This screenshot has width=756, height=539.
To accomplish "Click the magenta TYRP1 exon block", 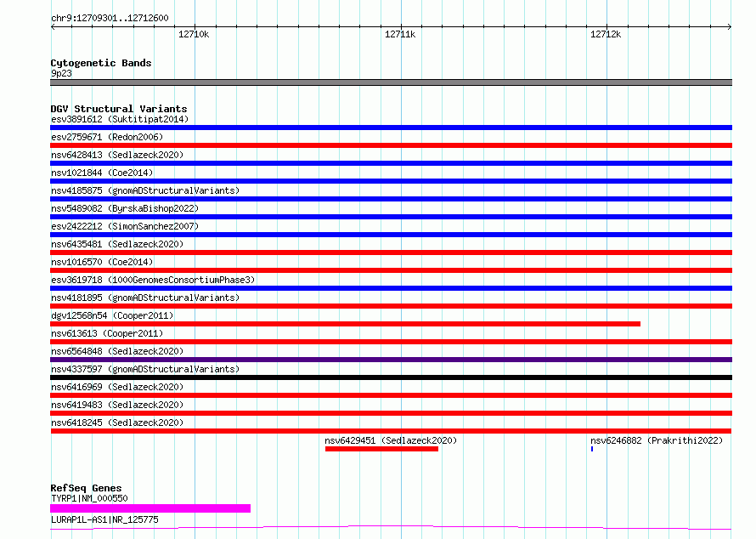I will click(x=150, y=508).
